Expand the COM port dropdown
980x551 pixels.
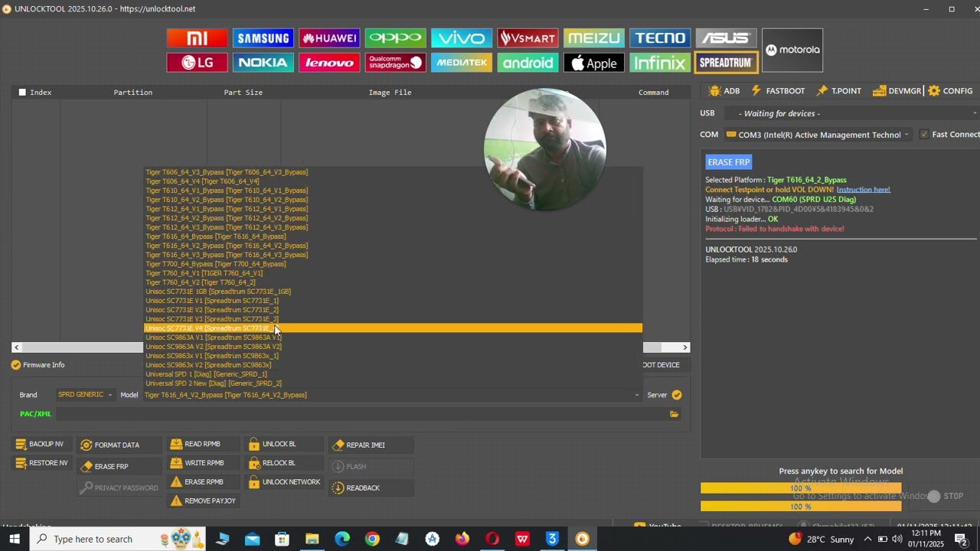[x=906, y=135]
